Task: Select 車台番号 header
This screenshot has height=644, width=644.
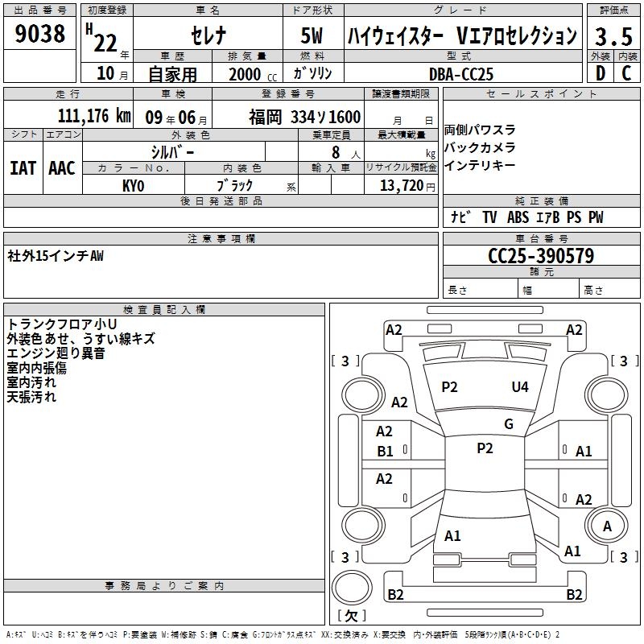Action: point(541,239)
